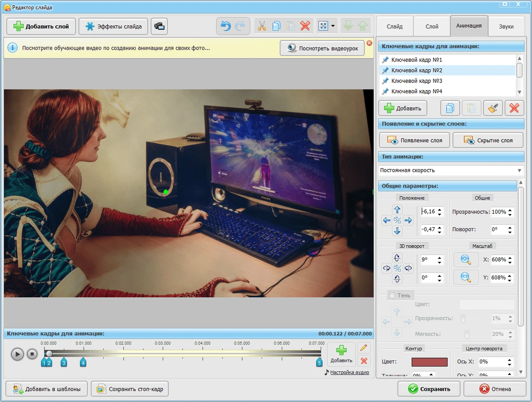Click the Контур color swatch
This screenshot has height=402, width=532.
(430, 362)
